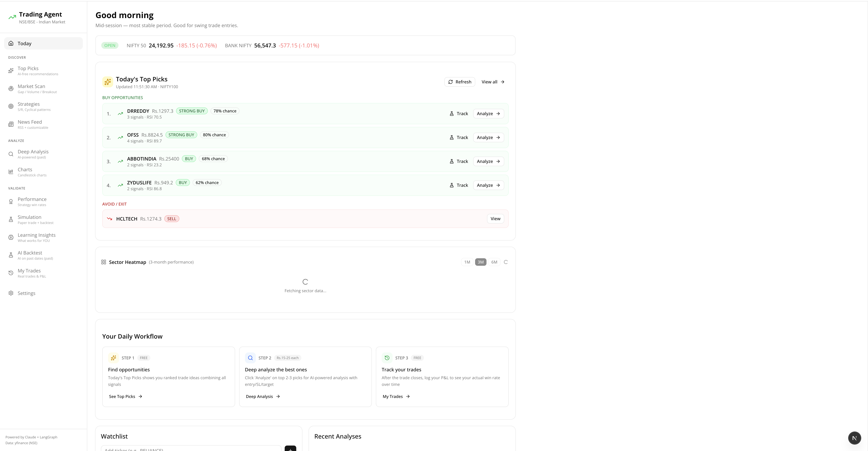Refresh Today's Top Picks
Image resolution: width=868 pixels, height=451 pixels.
point(460,82)
